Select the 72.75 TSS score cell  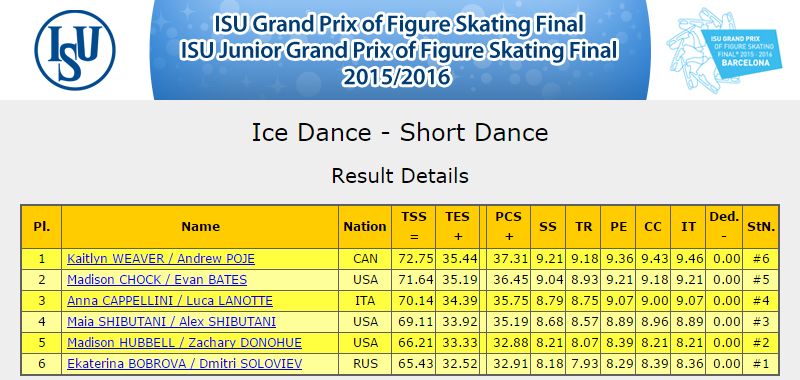click(414, 259)
